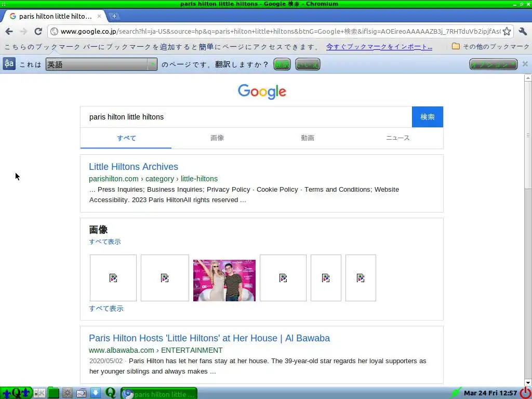The height and width of the screenshot is (399, 532).
Task: Select the すべて search tab
Action: (x=126, y=138)
